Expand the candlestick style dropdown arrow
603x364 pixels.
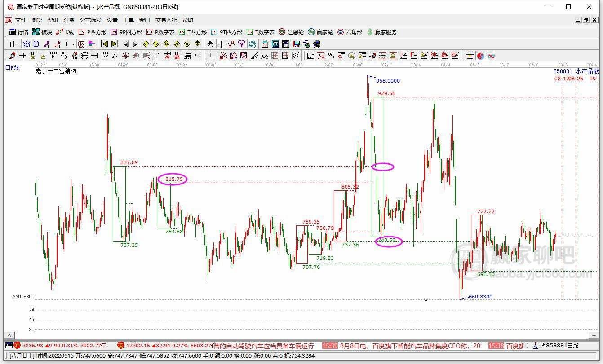coord(73,44)
